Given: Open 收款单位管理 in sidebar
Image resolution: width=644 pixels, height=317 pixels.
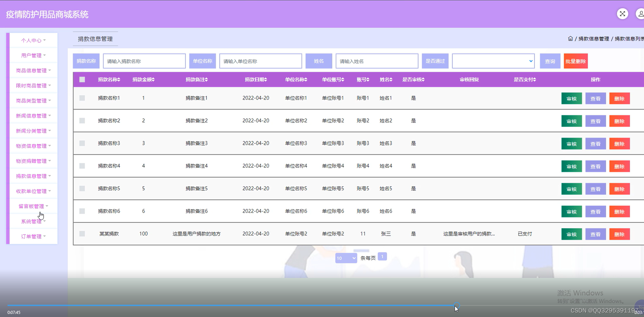Looking at the screenshot, I should pyautogui.click(x=33, y=191).
